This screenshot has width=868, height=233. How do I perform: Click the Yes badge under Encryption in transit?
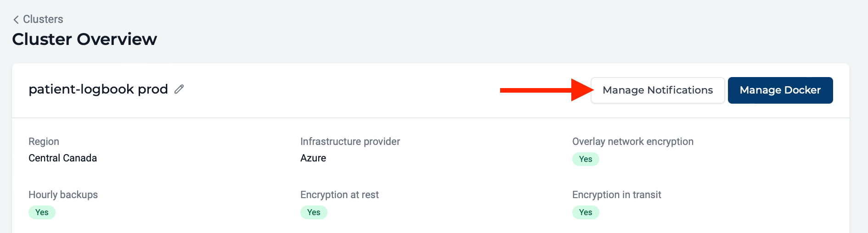click(586, 212)
